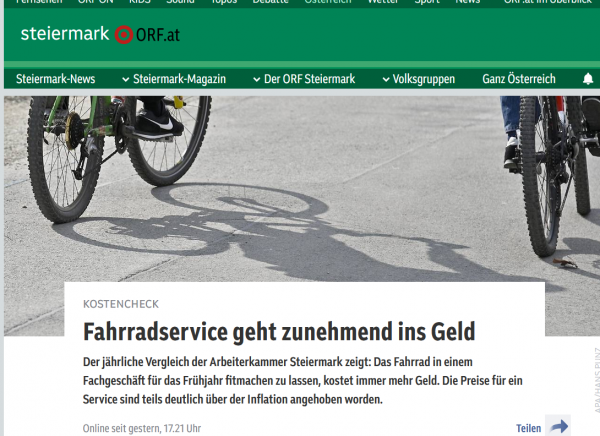This screenshot has height=436, width=600.
Task: Expand the Volksgruppen chevron
Action: tap(386, 80)
